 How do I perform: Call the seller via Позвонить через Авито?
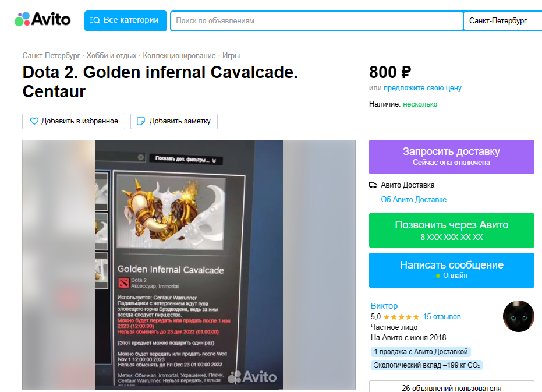(x=451, y=231)
